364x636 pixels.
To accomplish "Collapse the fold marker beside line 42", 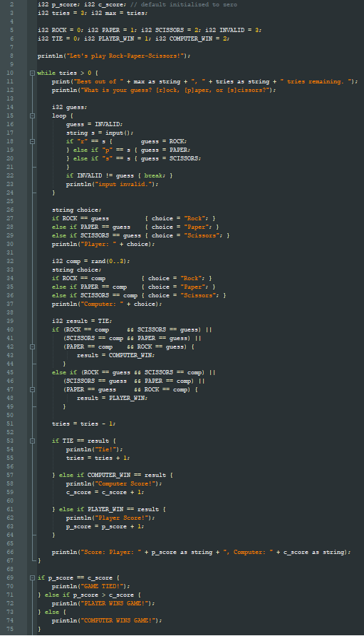I will [x=32, y=347].
